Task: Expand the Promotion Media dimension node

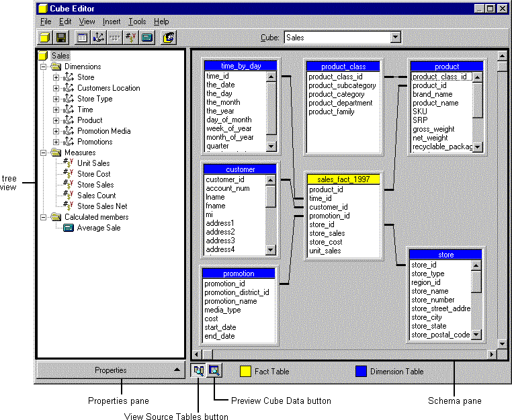Action: click(x=56, y=131)
